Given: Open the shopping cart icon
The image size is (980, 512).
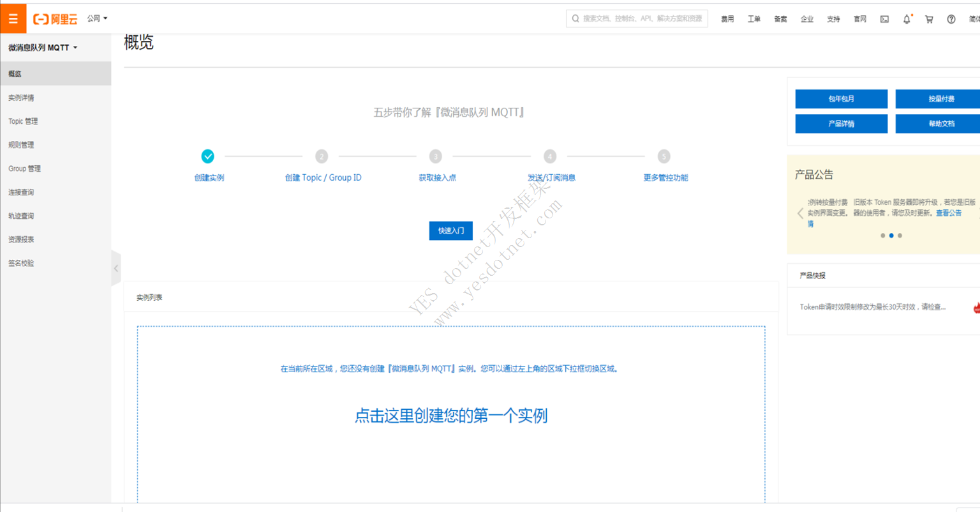Looking at the screenshot, I should pyautogui.click(x=929, y=19).
